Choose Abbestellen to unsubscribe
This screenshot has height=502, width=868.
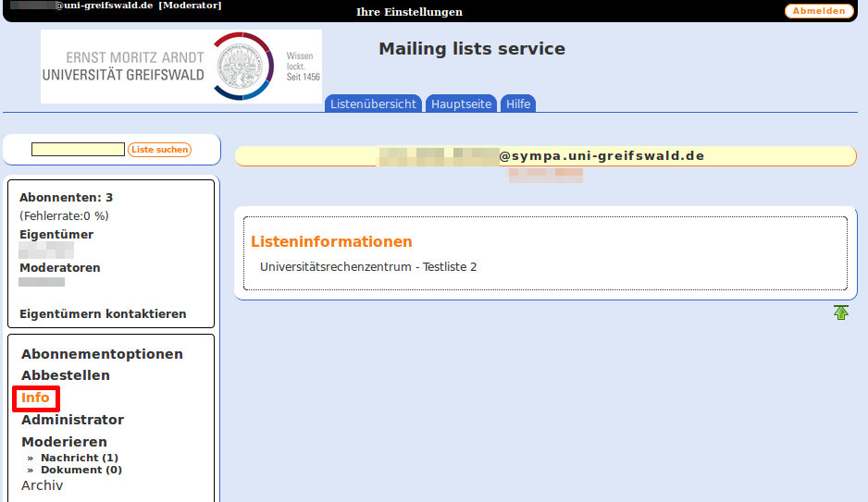tap(66, 375)
